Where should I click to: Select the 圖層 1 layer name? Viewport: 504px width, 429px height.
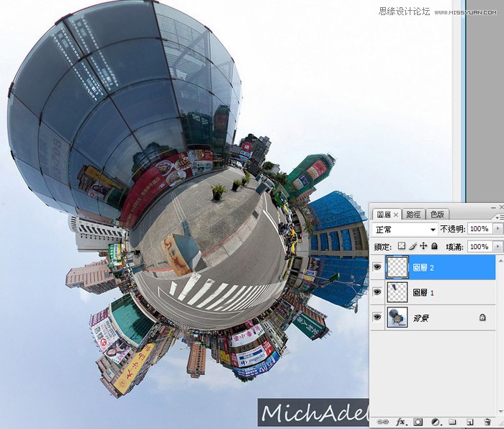coord(423,293)
